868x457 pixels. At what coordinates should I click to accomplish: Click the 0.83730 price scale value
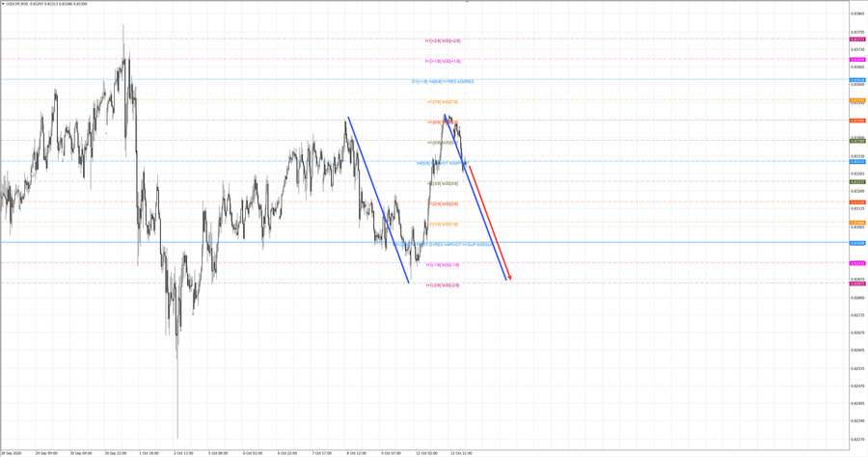(x=857, y=49)
